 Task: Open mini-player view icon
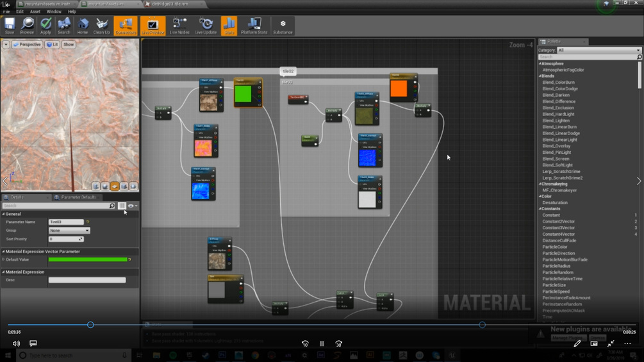pyautogui.click(x=594, y=343)
